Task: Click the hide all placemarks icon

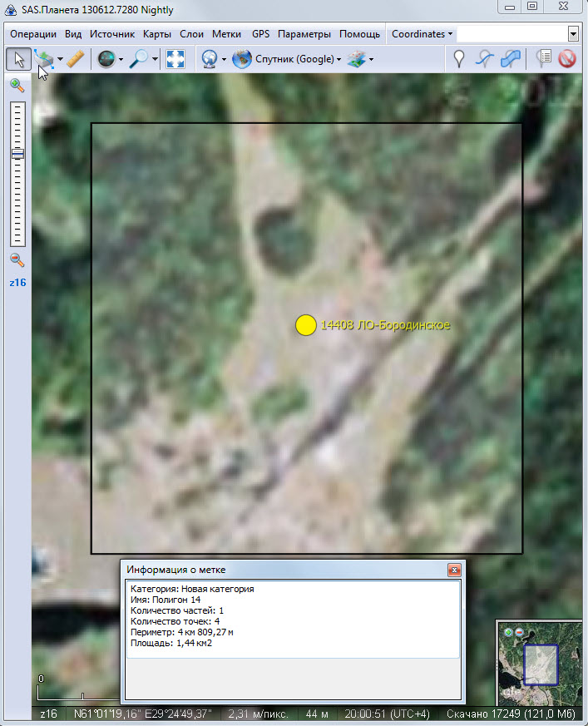Action: coord(567,59)
